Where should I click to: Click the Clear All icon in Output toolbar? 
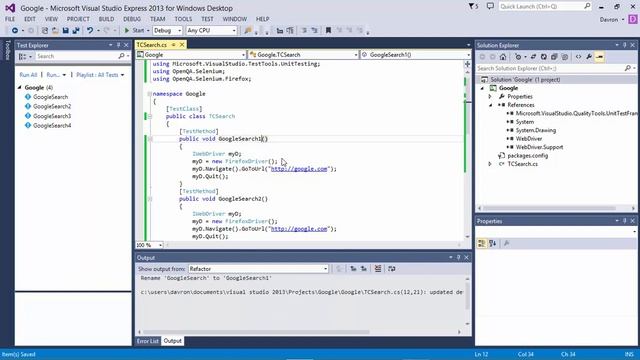378,269
